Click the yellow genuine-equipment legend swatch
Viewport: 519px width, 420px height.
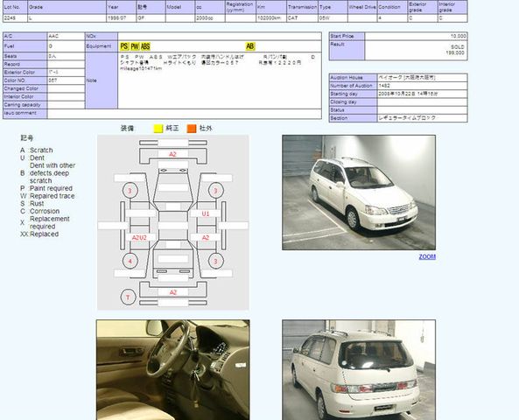pos(158,129)
